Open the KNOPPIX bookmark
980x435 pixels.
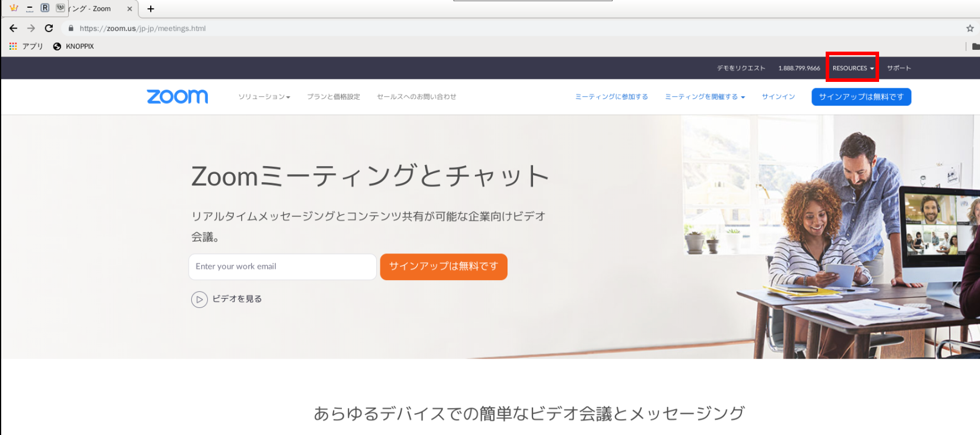pyautogui.click(x=74, y=46)
